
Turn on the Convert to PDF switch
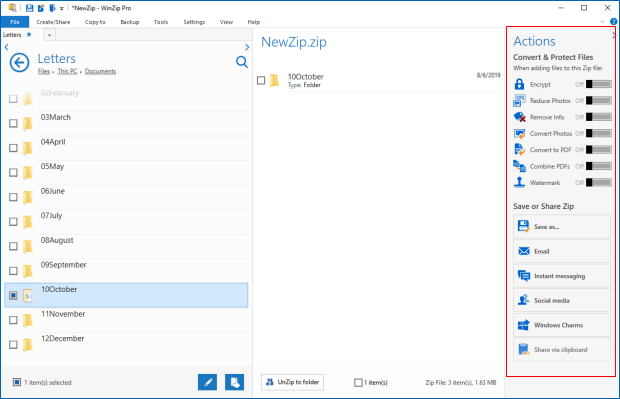(x=599, y=150)
